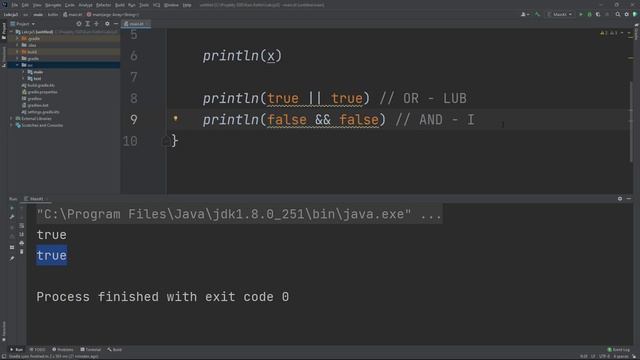Open the File menu
Viewport: 640px width, 360px height.
15,5
